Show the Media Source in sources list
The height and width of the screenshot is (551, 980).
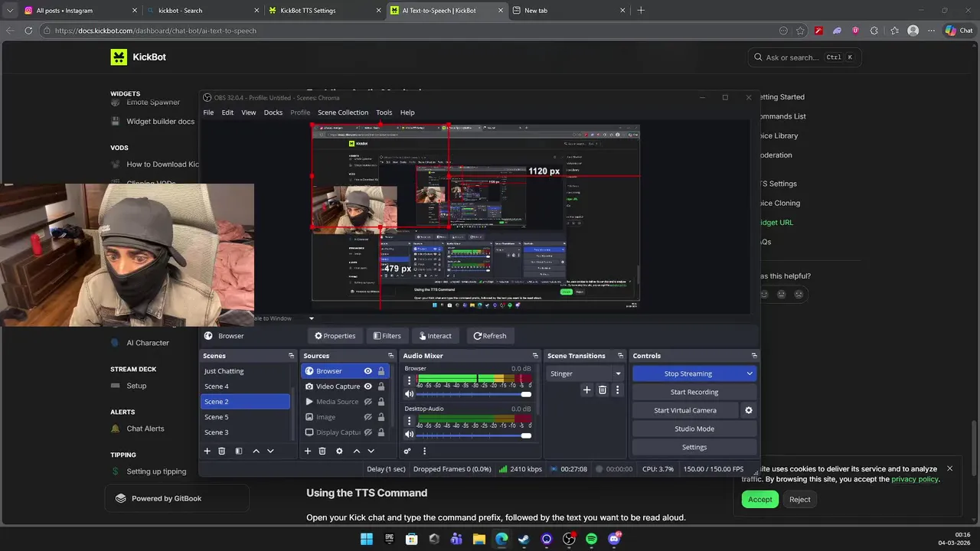367,402
